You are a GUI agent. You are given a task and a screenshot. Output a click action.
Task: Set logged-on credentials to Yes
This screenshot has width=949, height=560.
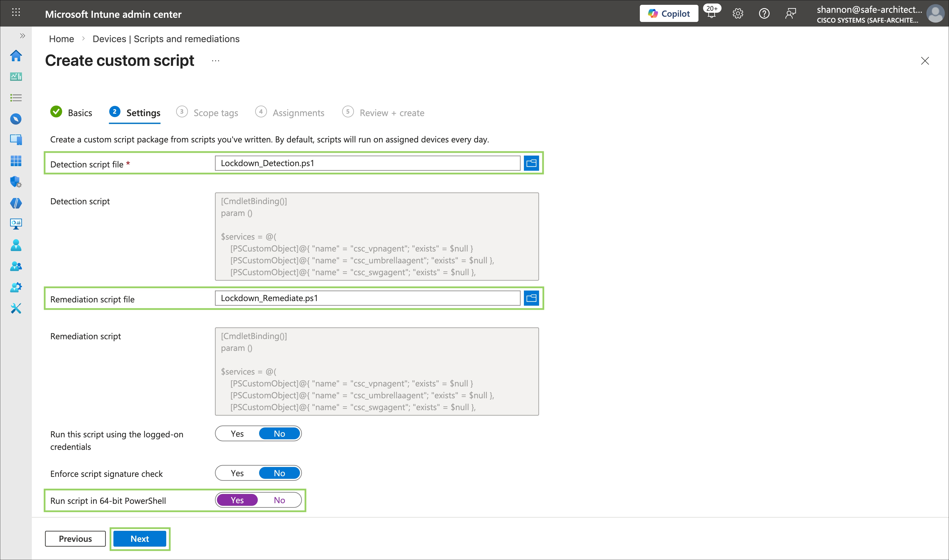tap(237, 434)
